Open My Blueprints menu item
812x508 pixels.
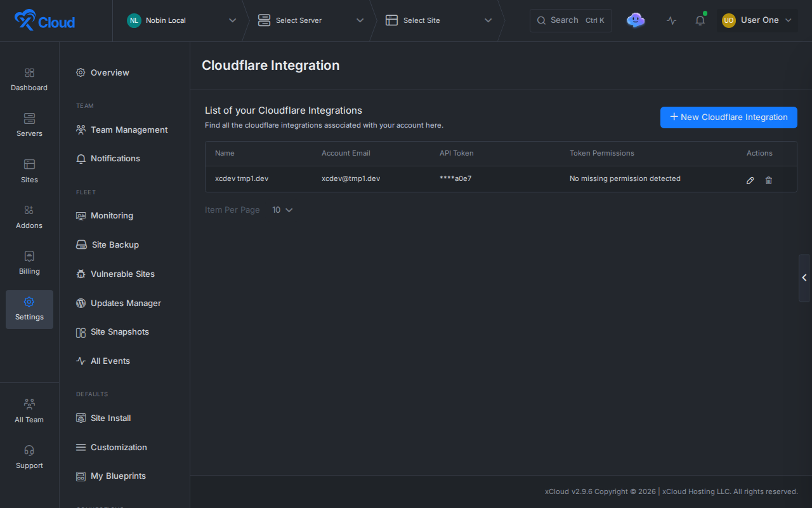tap(111, 476)
